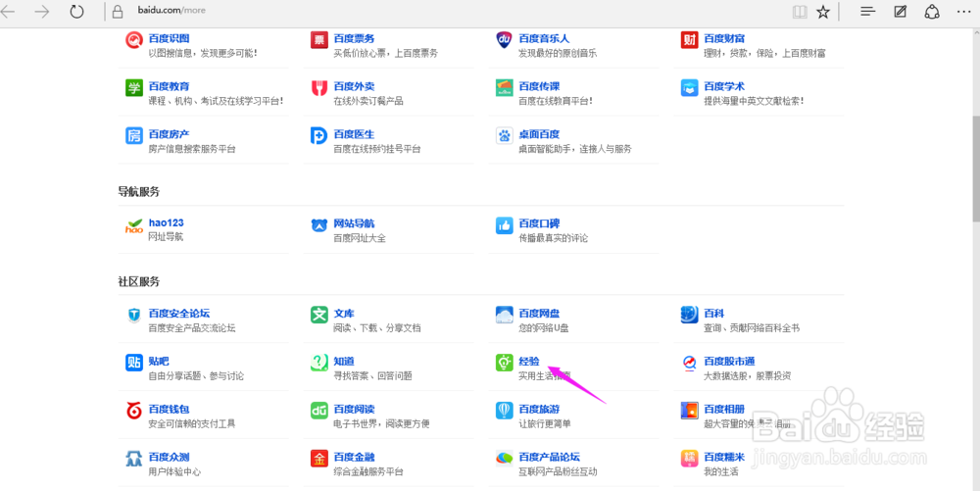980x491 pixels.
Task: Click the 百度糯米 icon
Action: 689,459
